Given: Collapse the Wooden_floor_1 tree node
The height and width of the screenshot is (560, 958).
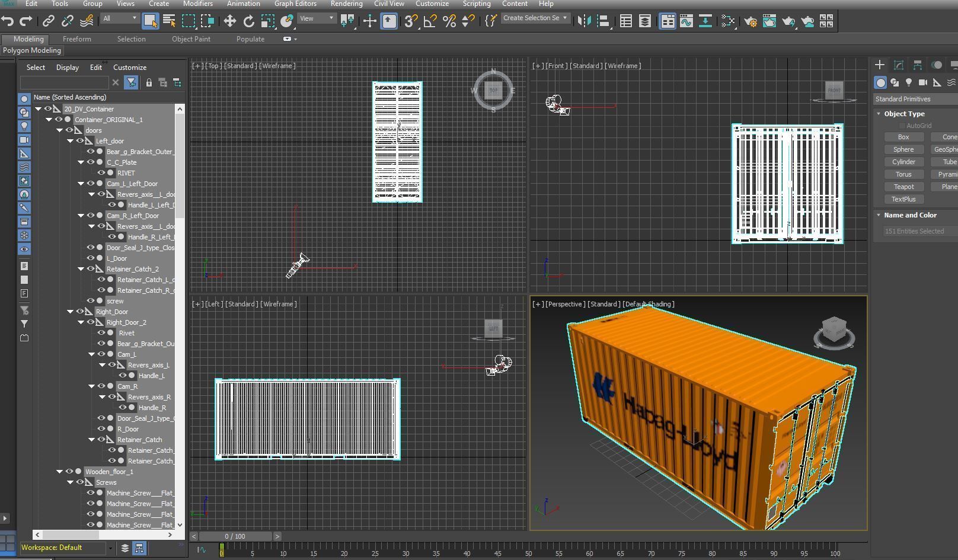Looking at the screenshot, I should tap(60, 472).
